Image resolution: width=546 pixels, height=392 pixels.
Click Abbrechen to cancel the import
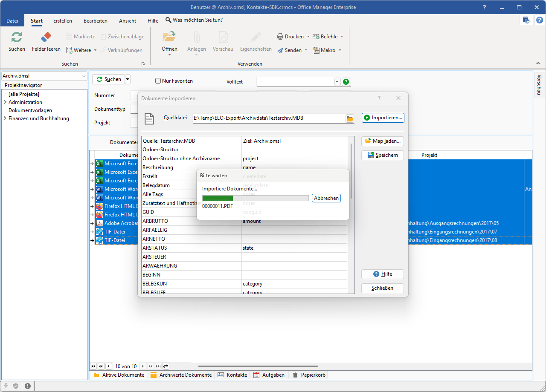point(326,198)
